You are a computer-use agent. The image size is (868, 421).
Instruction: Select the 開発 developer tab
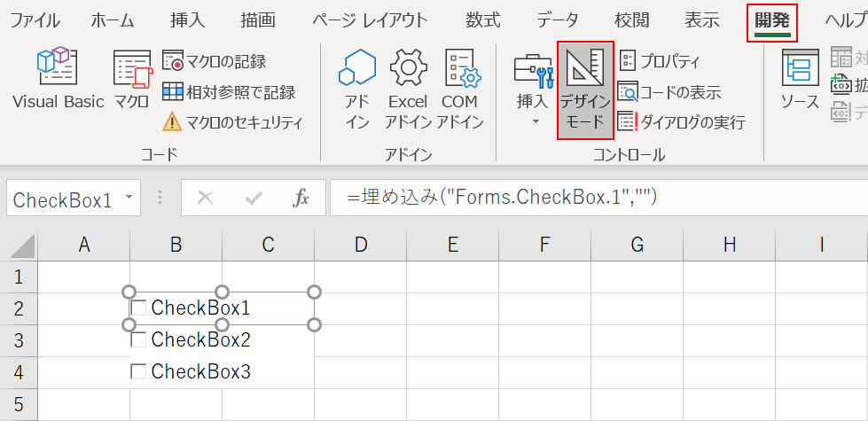772,22
